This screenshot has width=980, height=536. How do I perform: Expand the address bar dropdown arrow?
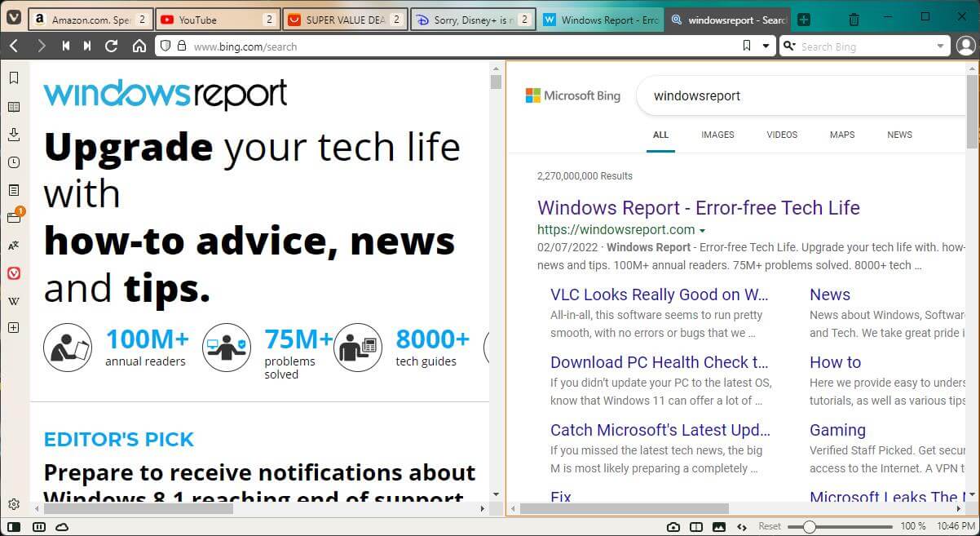click(x=766, y=47)
